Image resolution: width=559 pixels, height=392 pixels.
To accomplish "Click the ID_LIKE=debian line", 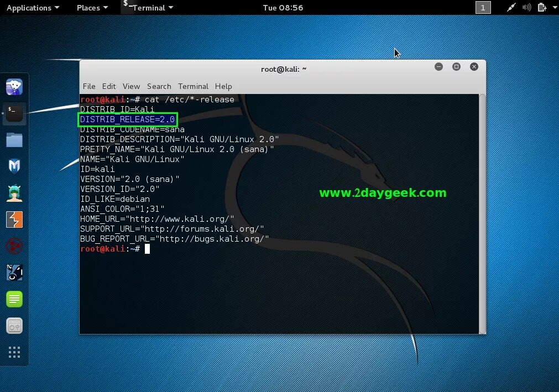I will (115, 199).
